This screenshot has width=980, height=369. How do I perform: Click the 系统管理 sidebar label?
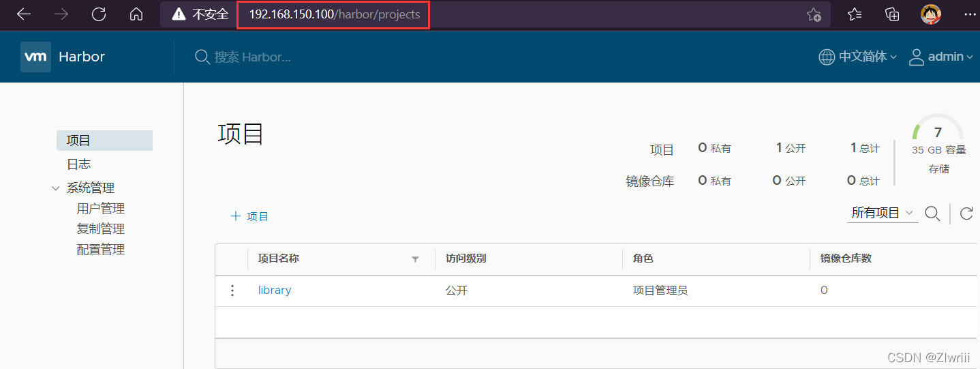pyautogui.click(x=91, y=188)
